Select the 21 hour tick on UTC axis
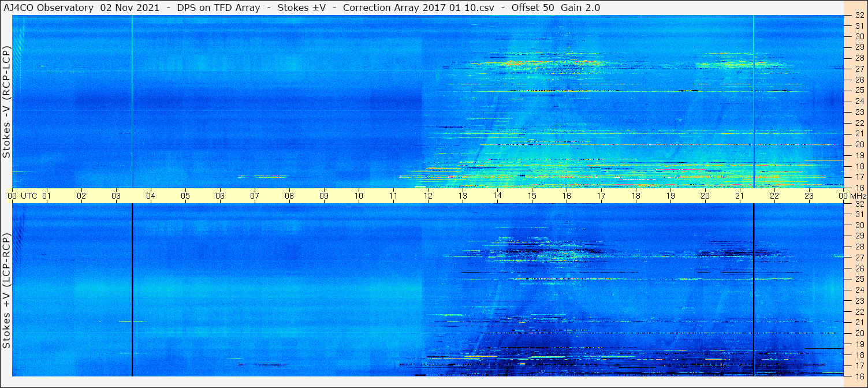The image size is (868, 388). (x=740, y=196)
